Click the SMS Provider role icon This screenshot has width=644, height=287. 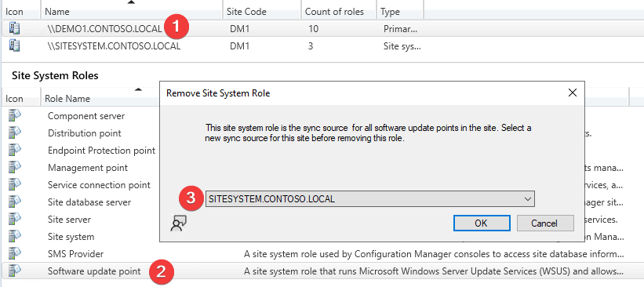pyautogui.click(x=14, y=254)
